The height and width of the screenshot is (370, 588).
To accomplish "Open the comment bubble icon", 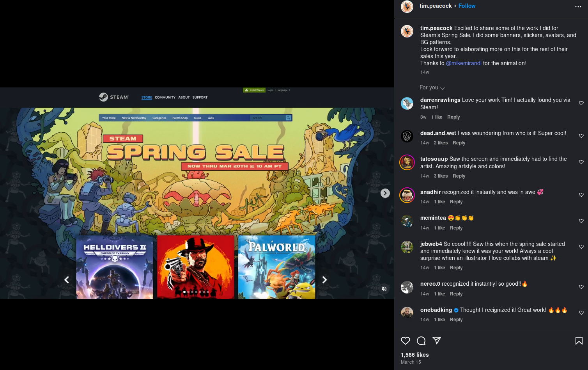I will [x=421, y=341].
